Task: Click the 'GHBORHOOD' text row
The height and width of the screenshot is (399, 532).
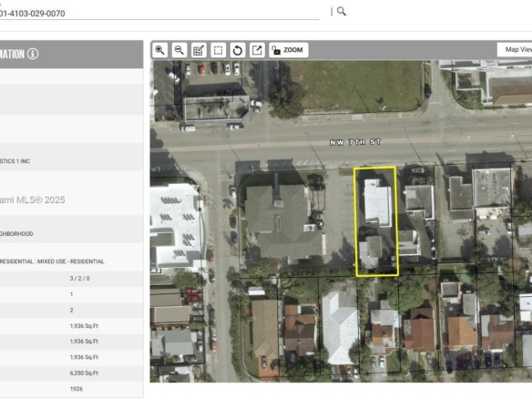Action: pyautogui.click(x=16, y=234)
